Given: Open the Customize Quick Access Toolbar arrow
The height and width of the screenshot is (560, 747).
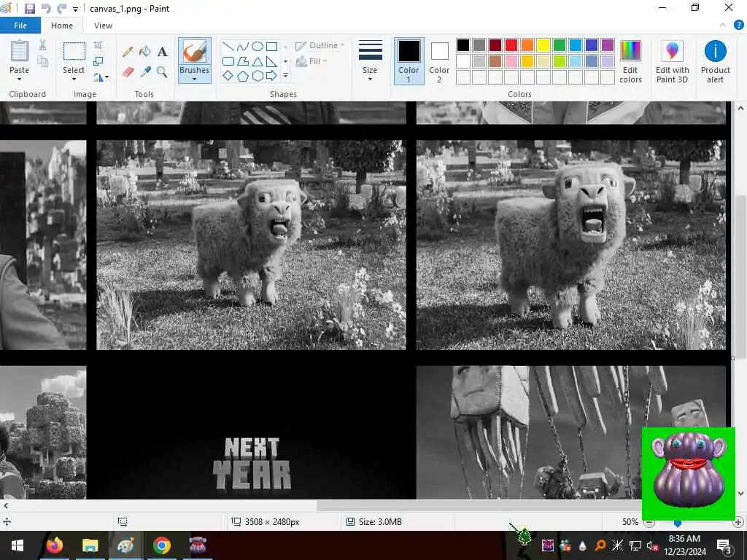Looking at the screenshot, I should click(75, 9).
